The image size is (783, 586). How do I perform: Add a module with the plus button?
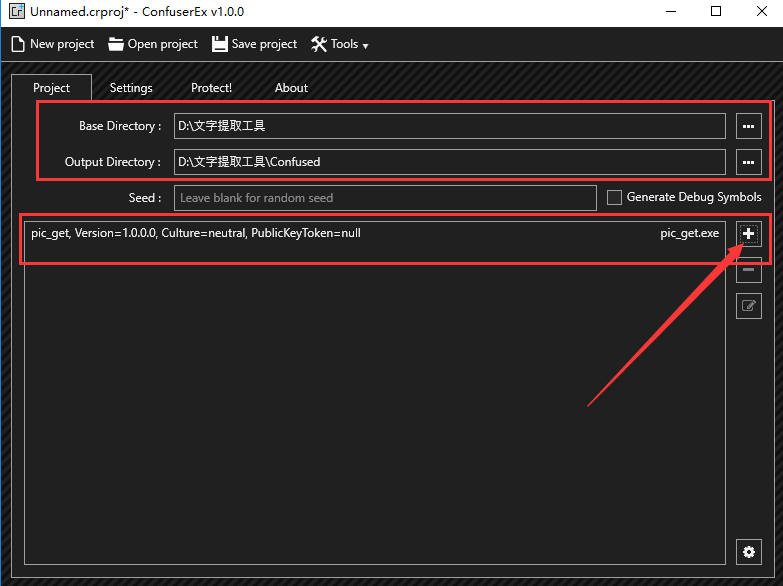point(748,233)
